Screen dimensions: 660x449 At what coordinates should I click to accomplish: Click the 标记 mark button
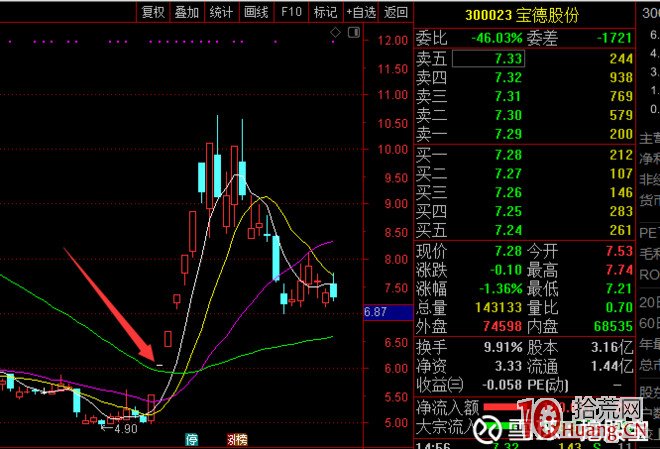[x=326, y=11]
